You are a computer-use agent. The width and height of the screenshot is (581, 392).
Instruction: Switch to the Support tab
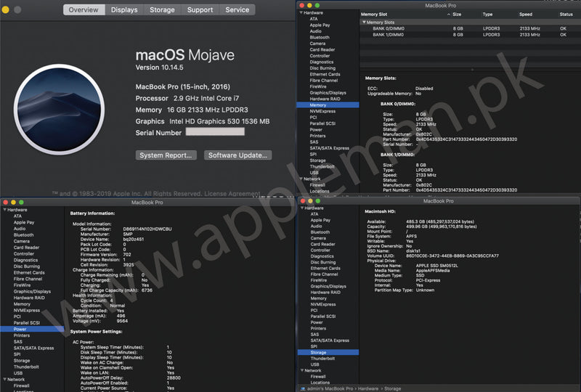[x=200, y=9]
